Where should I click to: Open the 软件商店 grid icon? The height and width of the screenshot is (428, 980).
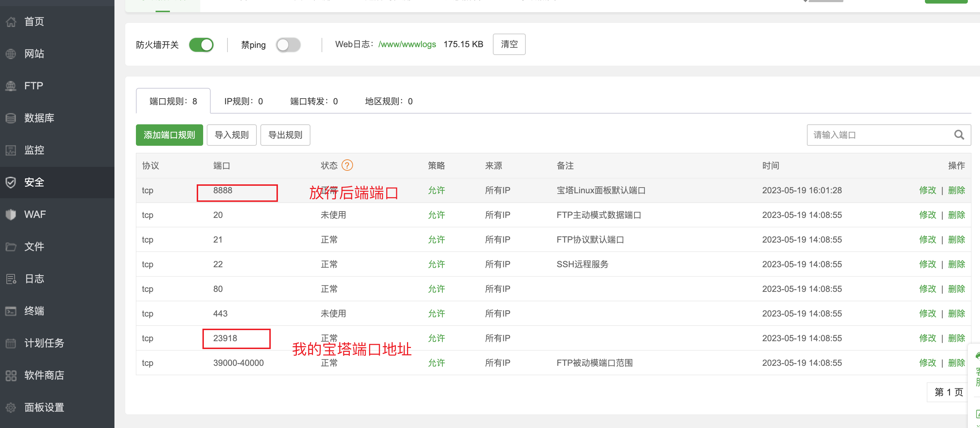[11, 375]
